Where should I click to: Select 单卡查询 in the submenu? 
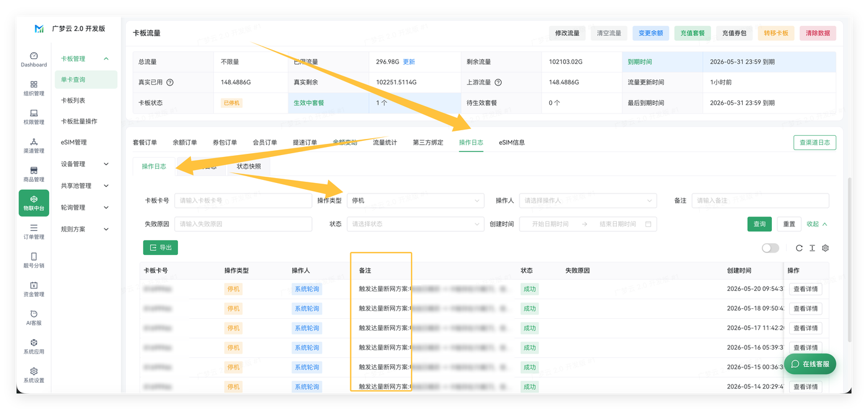tap(86, 79)
